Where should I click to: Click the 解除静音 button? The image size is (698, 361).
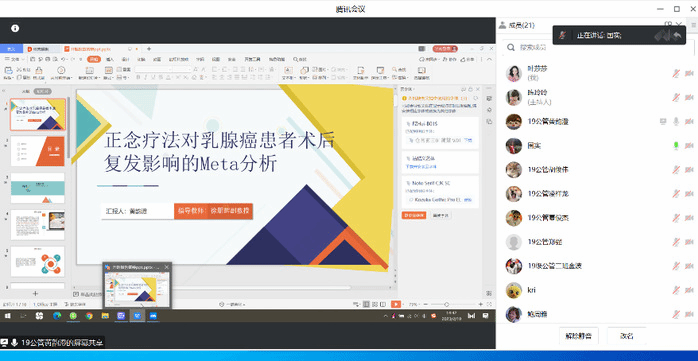click(x=579, y=336)
